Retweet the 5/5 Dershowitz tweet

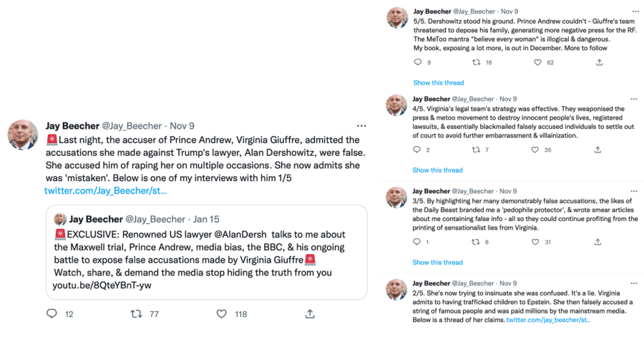pos(477,62)
